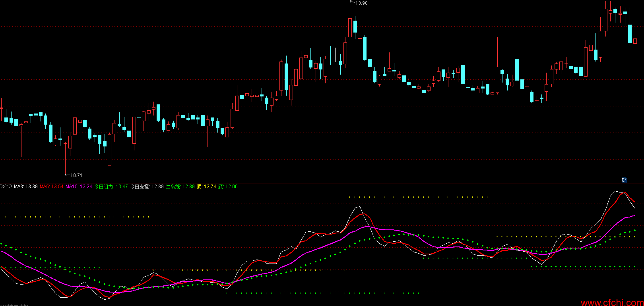Select the red MA5: 13.54 readout
Image resolution: width=644 pixels, height=306 pixels.
tap(52, 187)
